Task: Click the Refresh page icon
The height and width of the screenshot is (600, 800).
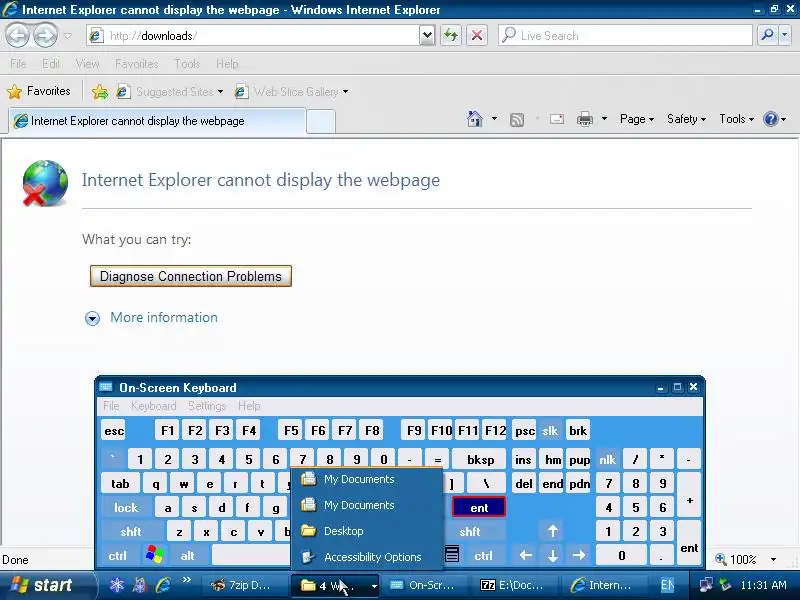Action: 451,35
